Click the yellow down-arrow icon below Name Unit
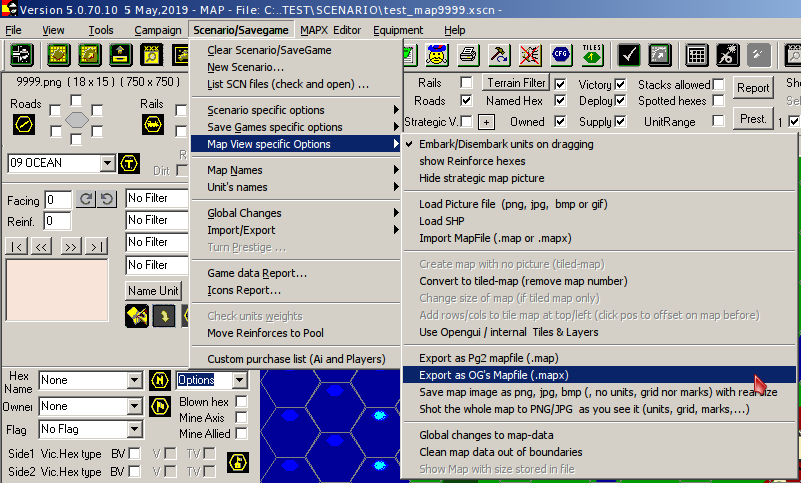Image resolution: width=801 pixels, height=483 pixels. pyautogui.click(x=164, y=316)
